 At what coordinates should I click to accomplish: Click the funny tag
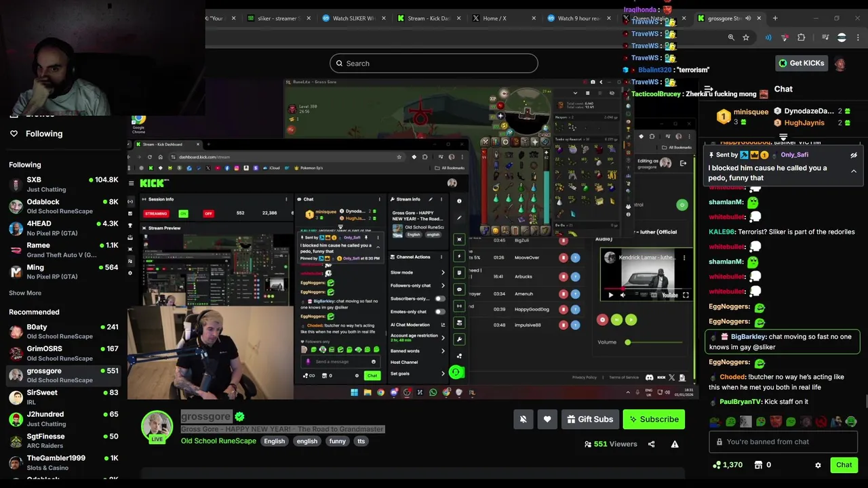[337, 441]
